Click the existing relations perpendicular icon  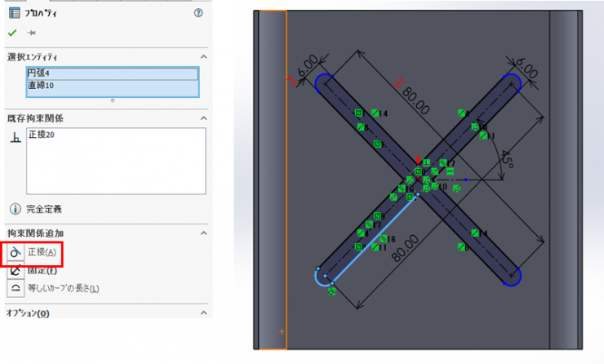tap(15, 140)
